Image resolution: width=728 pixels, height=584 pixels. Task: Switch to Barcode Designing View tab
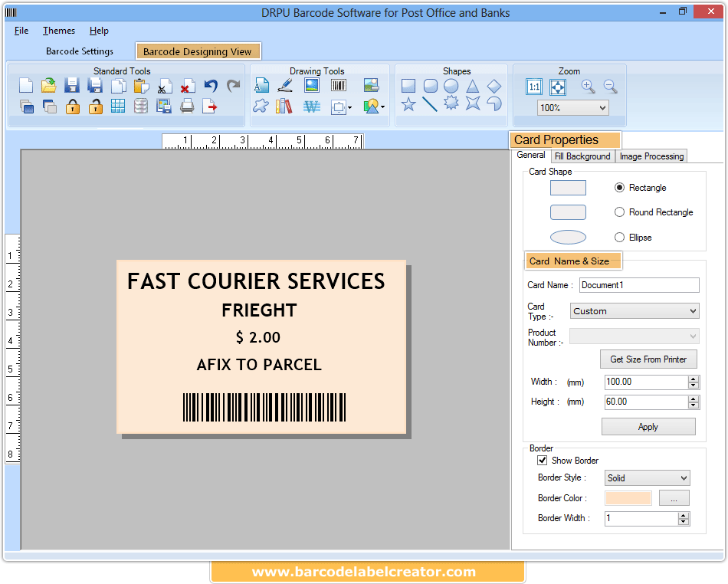click(x=197, y=51)
